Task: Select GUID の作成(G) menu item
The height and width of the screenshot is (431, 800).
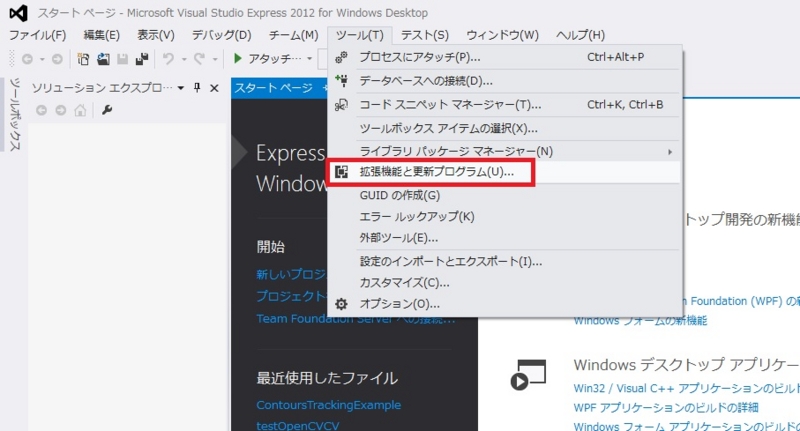Action: pos(505,195)
